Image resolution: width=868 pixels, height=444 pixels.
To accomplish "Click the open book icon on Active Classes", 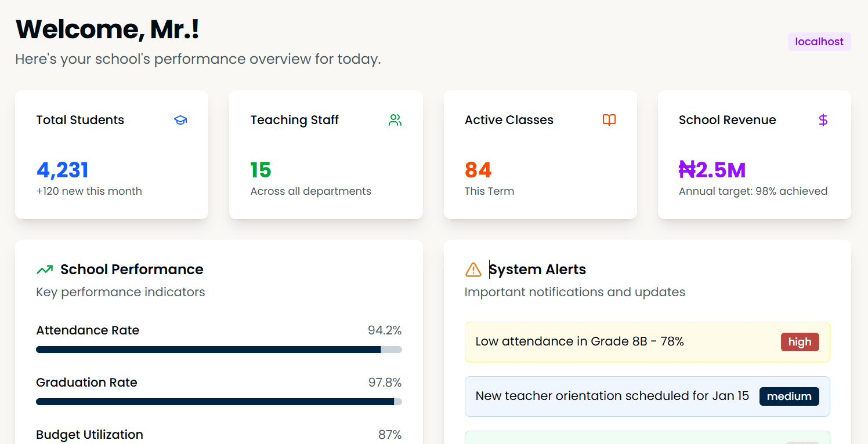I will pyautogui.click(x=609, y=120).
